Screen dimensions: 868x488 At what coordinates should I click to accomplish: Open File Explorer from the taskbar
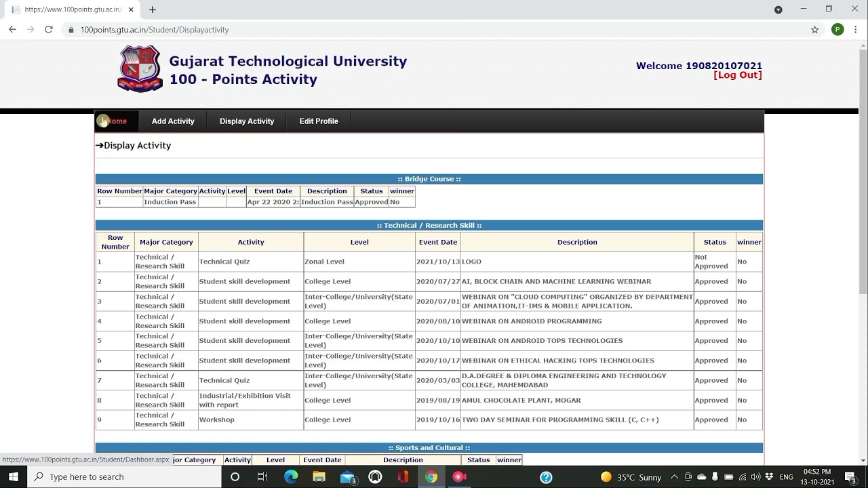[x=319, y=476]
